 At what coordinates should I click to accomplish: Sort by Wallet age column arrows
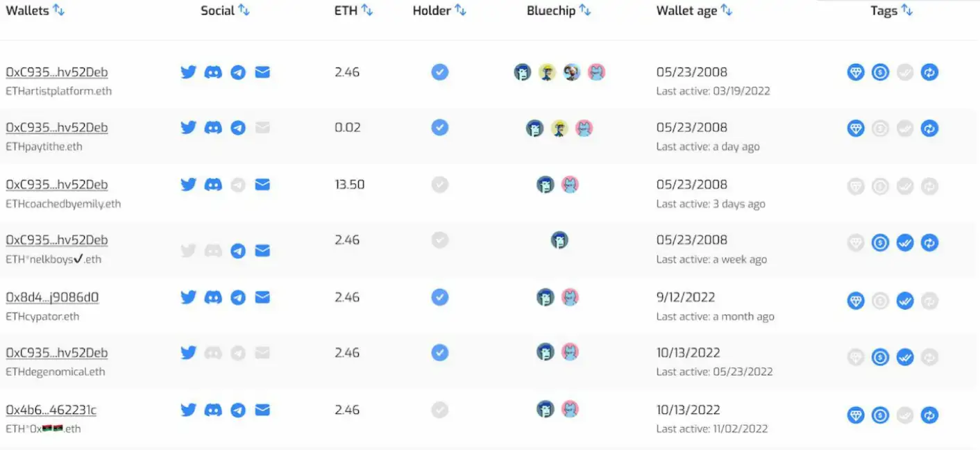click(726, 10)
